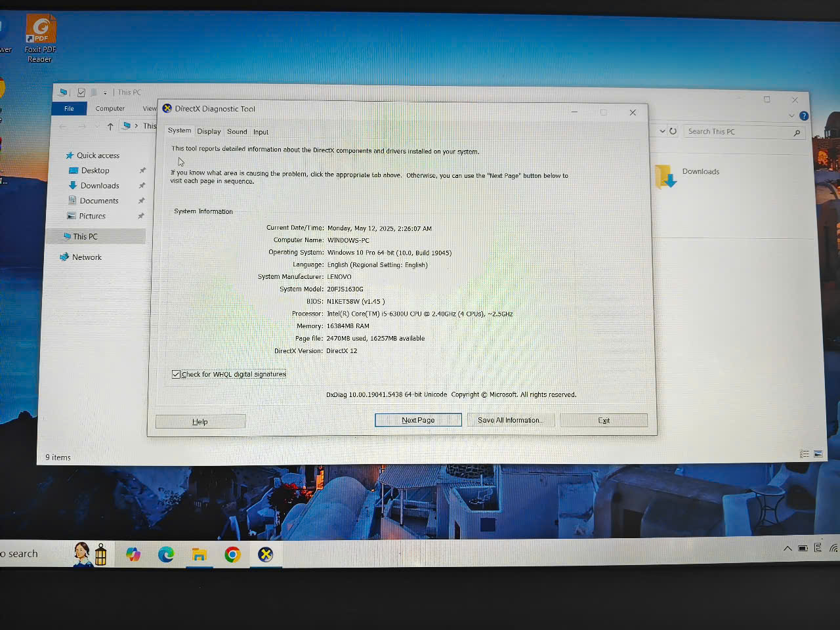Click Save All Information button
The height and width of the screenshot is (630, 840).
click(x=511, y=420)
